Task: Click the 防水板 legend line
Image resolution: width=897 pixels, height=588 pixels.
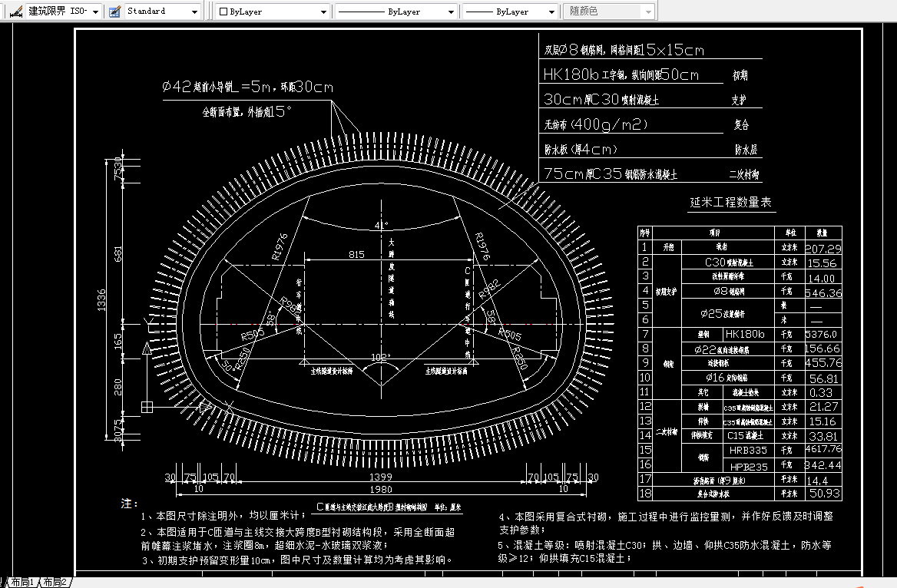Action: click(581, 149)
